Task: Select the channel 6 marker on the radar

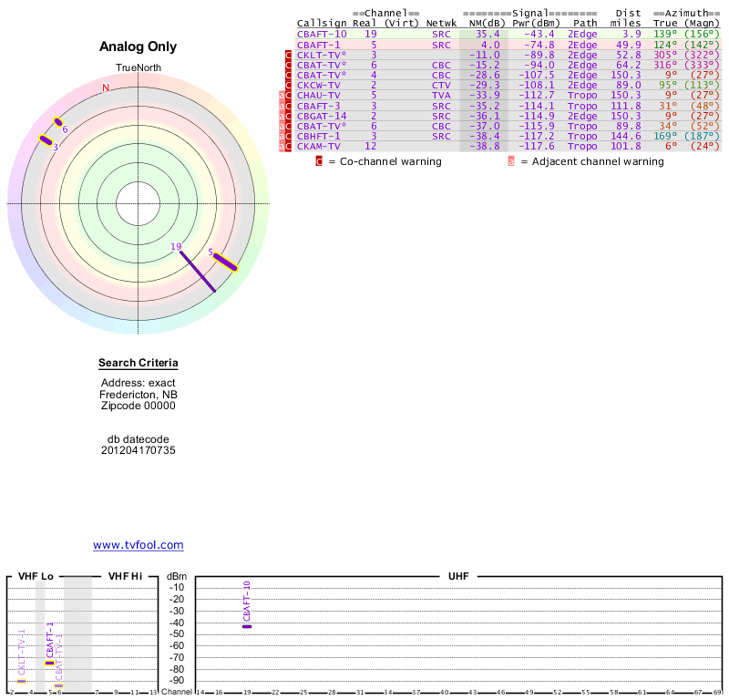Action: 58,122
